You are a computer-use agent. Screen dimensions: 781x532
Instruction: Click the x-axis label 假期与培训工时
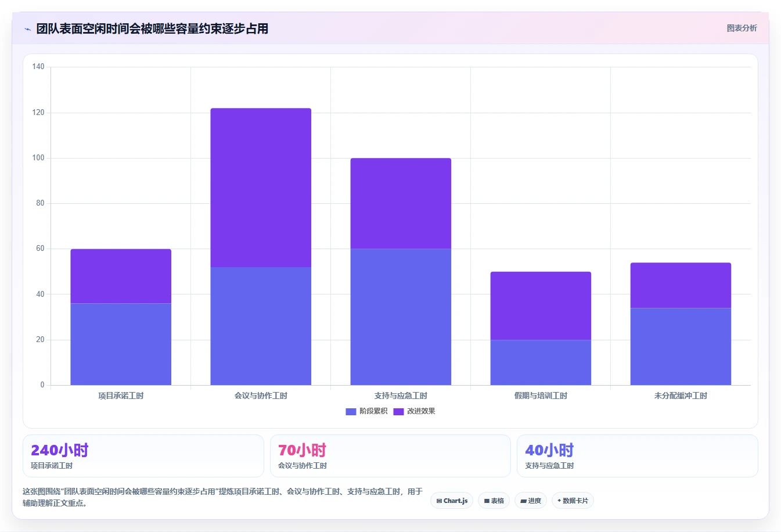[541, 396]
